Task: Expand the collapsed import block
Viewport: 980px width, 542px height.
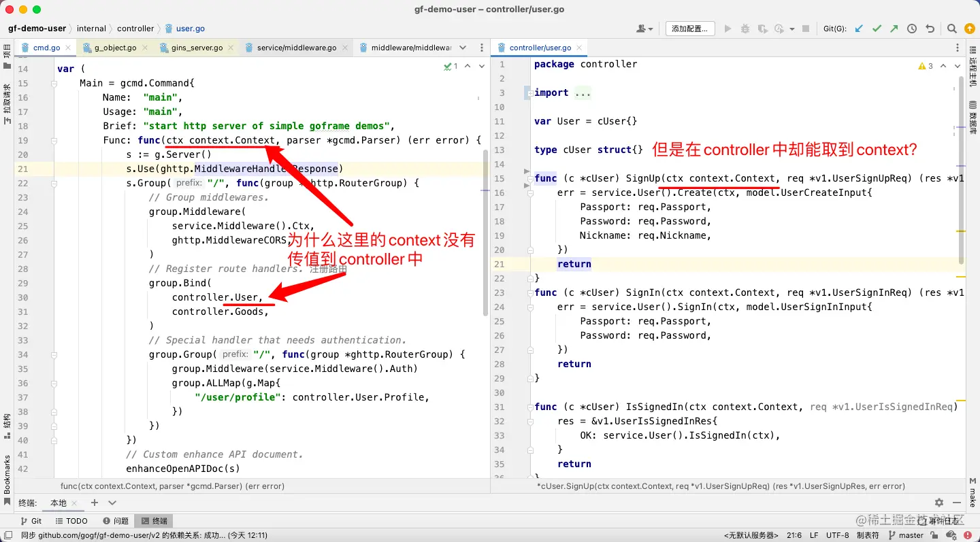Action: point(583,92)
